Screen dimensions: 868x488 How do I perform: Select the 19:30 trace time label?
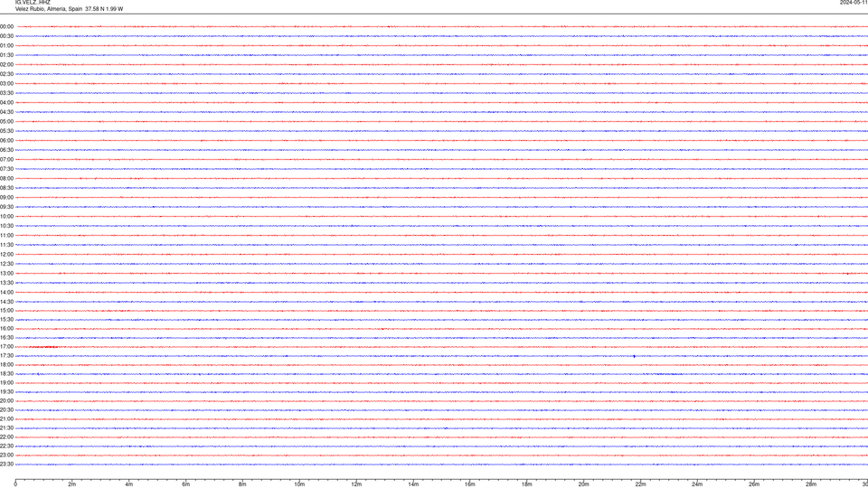click(6, 391)
